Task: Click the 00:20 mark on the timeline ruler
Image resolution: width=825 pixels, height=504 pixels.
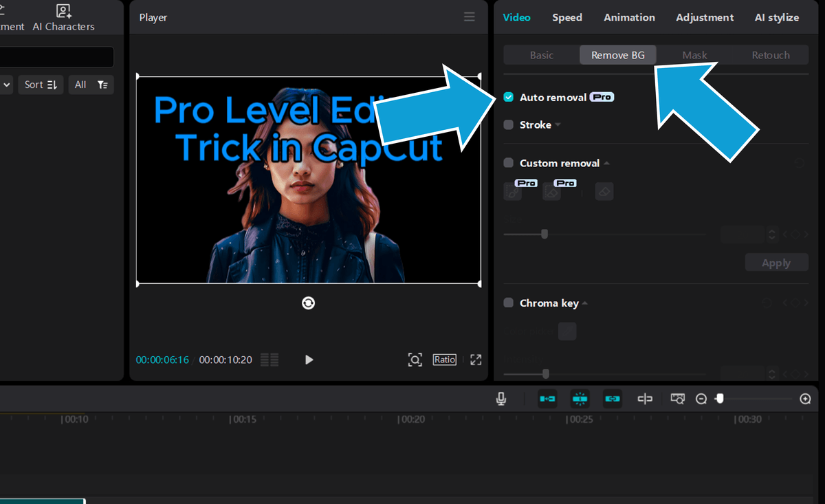Action: [412, 419]
